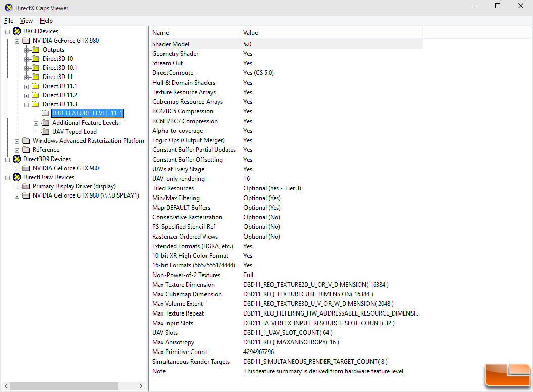Click the folder icon beside Direct3D 11.2
The width and height of the screenshot is (533, 392).
(36, 95)
